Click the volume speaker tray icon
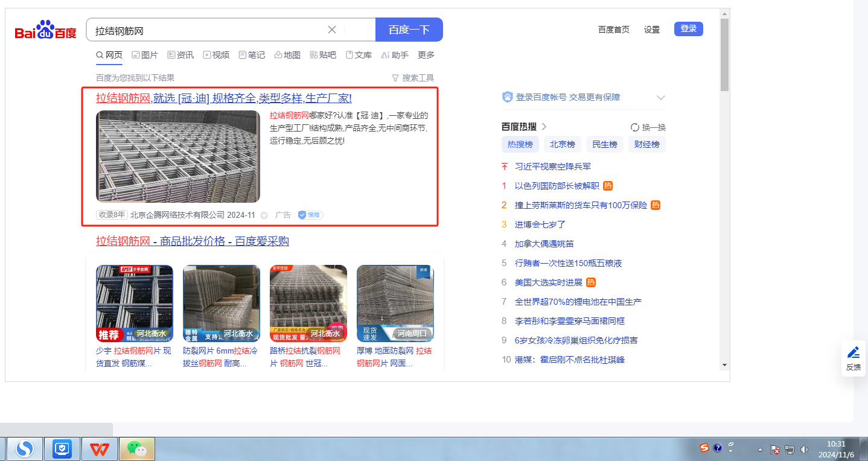 click(804, 450)
